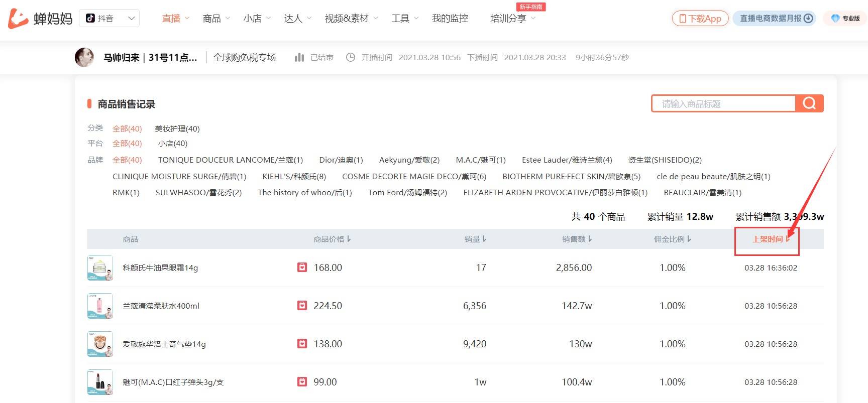Filter brand Estee Lauder/雅诗兰黛(4)
The height and width of the screenshot is (403, 868).
[567, 160]
